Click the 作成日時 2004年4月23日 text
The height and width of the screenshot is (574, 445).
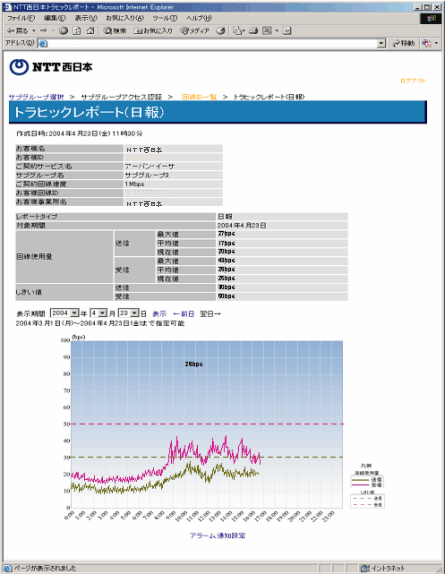79,134
